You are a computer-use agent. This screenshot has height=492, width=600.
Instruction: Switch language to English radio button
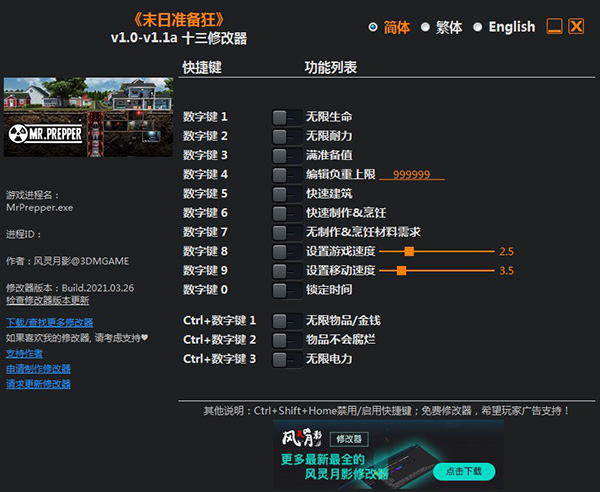[478, 27]
